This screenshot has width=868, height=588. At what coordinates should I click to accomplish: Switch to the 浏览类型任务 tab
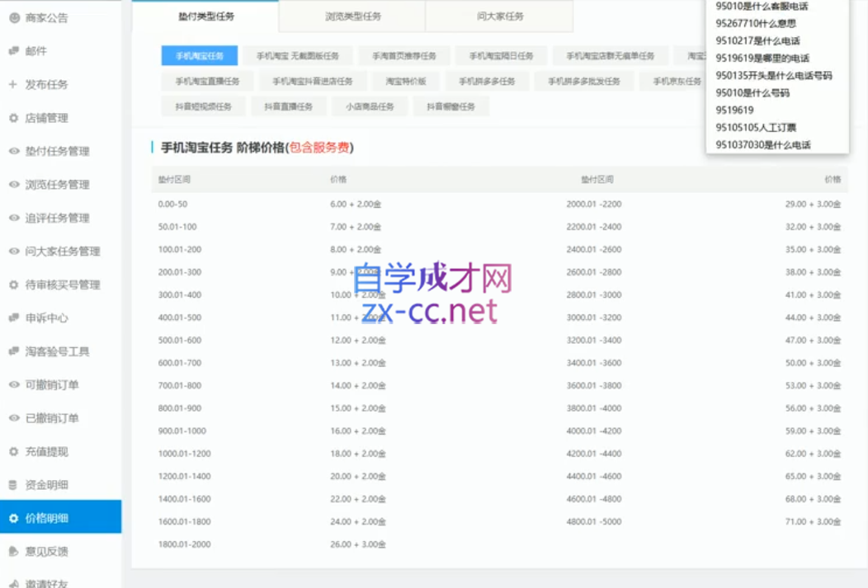tap(352, 16)
